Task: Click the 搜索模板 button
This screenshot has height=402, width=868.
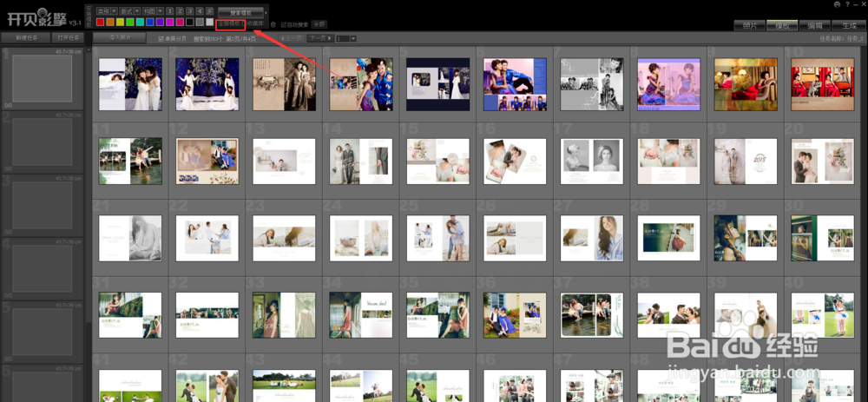Action: pos(240,13)
